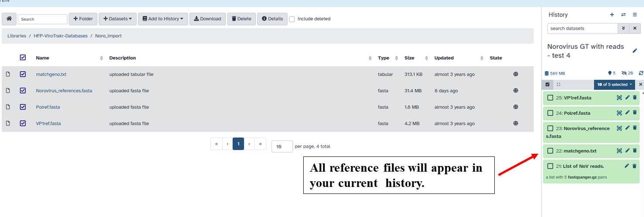The height and width of the screenshot is (217, 644).
Task: Navigate to HFP-ViroTrakr-Databases breadcrumb
Action: coord(60,36)
